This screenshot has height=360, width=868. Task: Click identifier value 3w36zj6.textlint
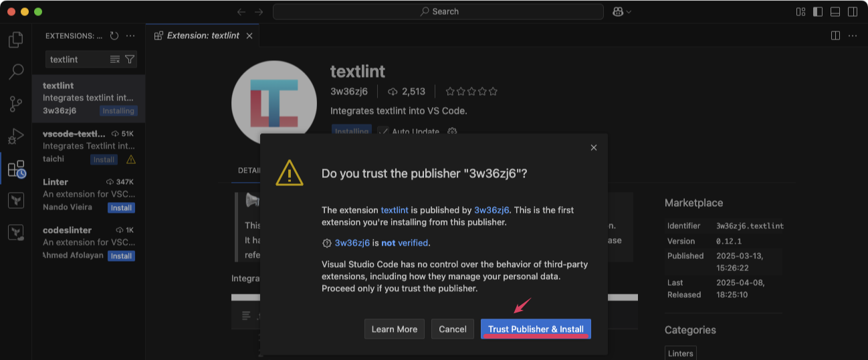tap(750, 226)
